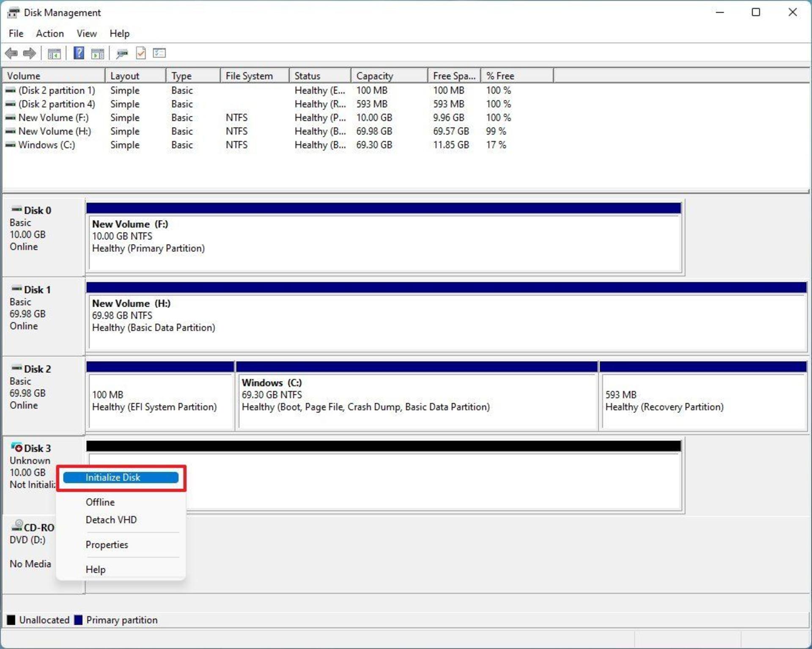Click the Forward arrow toolbar icon
Viewport: 812px width, 649px height.
tap(30, 53)
